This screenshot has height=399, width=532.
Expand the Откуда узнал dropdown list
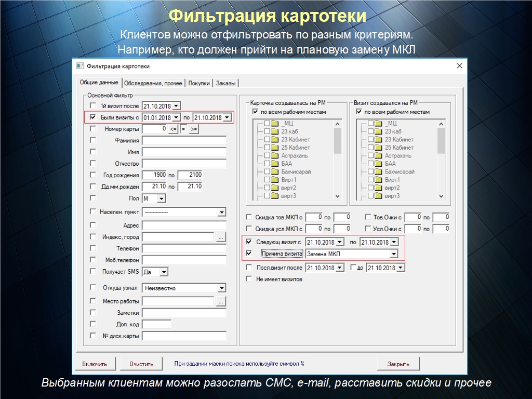222,288
